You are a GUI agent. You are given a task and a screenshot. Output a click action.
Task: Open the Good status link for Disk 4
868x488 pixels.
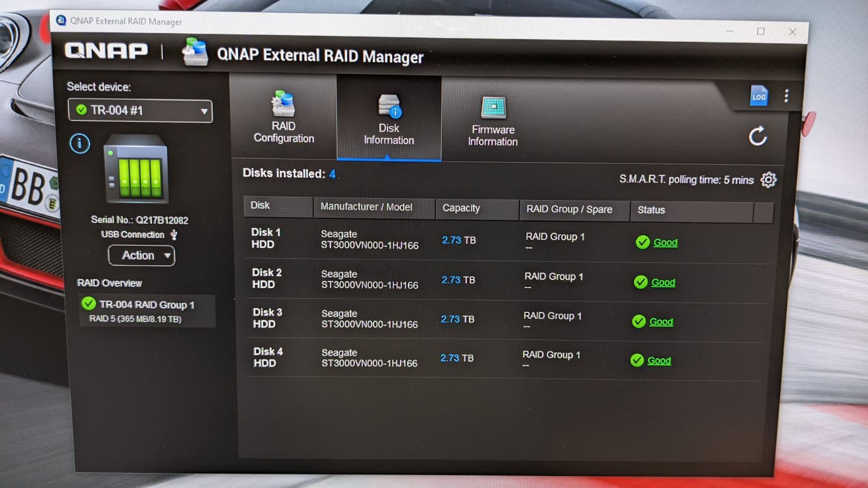tap(659, 361)
